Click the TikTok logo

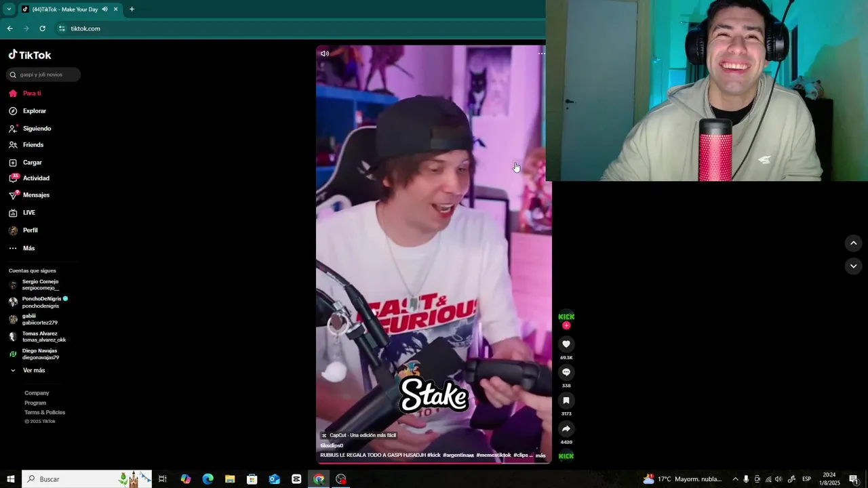pyautogui.click(x=30, y=55)
